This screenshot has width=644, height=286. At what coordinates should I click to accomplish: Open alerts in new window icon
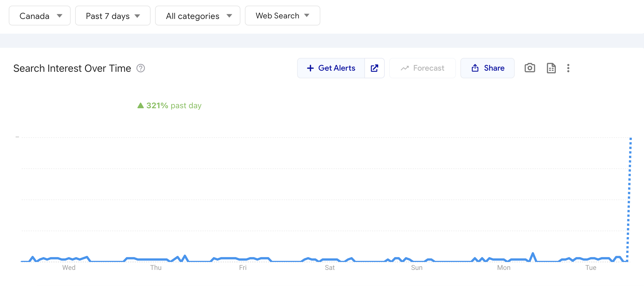point(375,68)
